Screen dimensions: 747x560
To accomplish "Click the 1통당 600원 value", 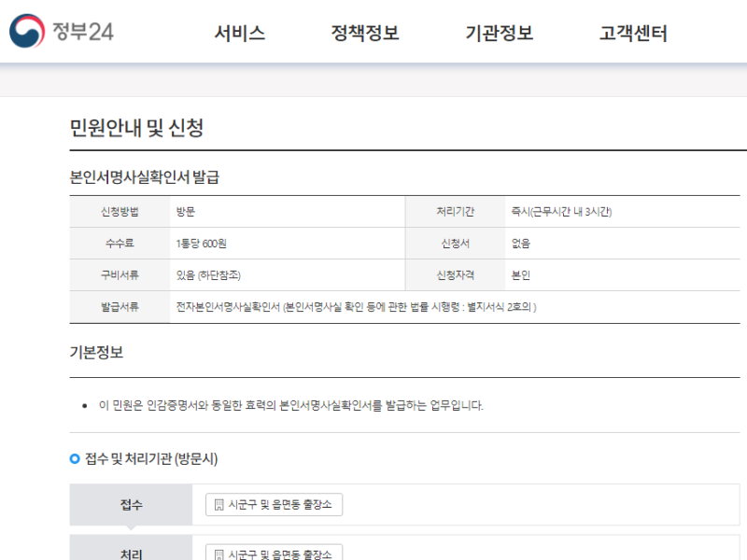I will click(201, 244).
